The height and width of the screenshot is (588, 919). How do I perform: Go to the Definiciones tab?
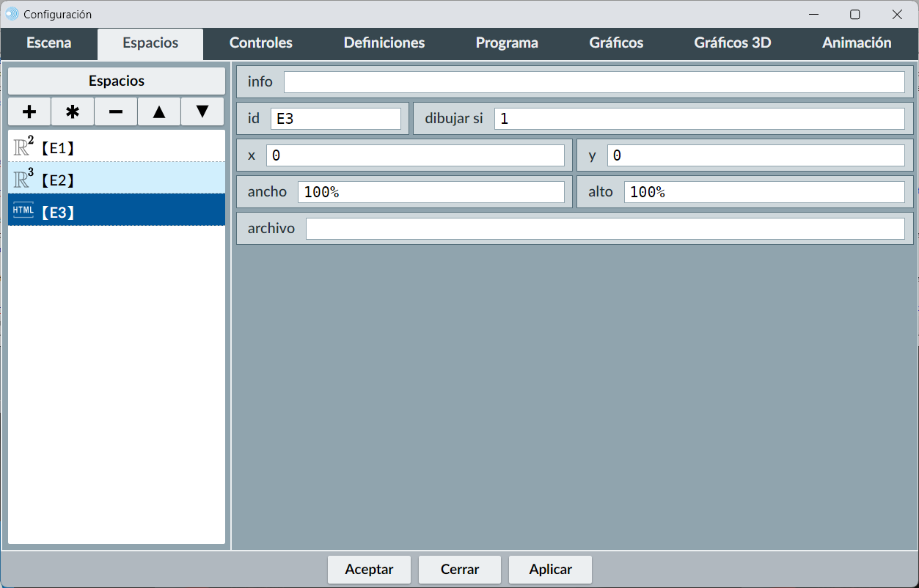(384, 43)
